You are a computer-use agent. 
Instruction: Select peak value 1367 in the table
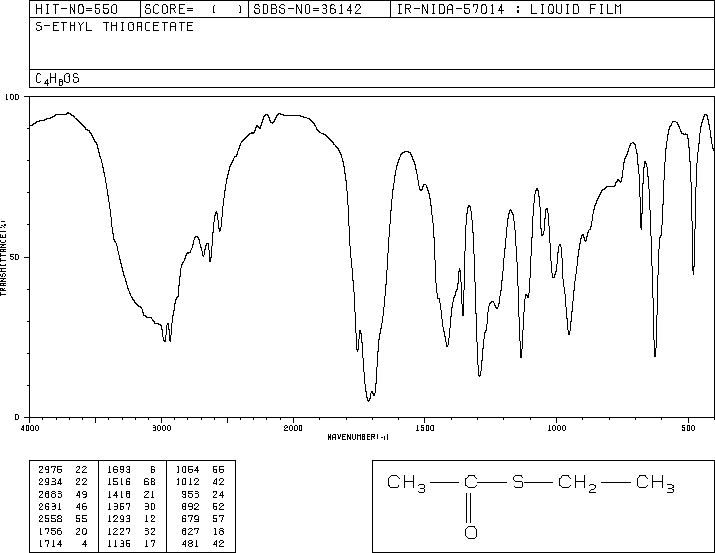pos(119,506)
